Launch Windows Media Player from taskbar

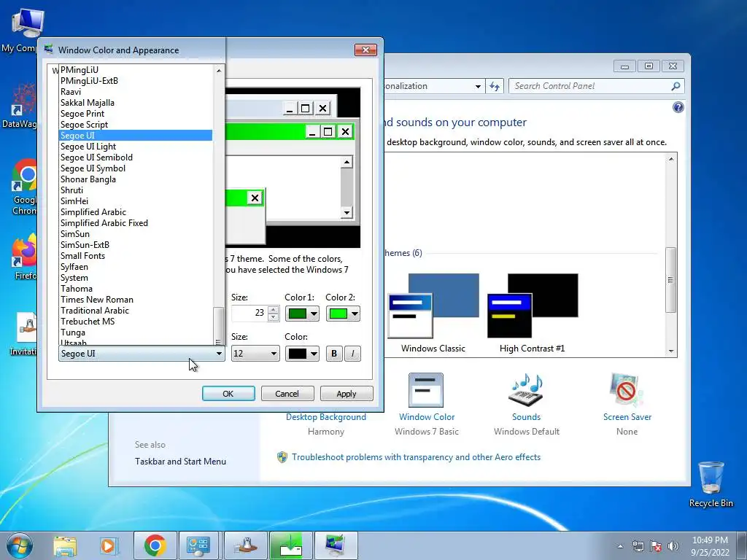point(108,546)
